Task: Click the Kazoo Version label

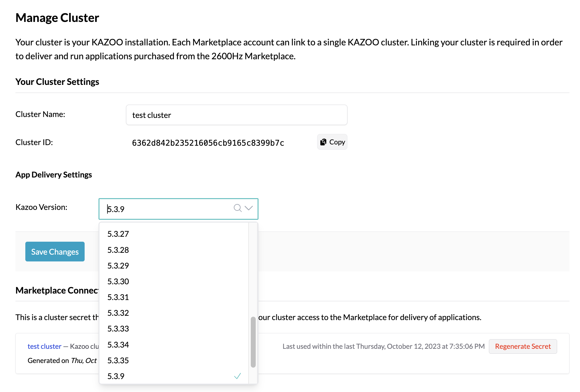Action: pyautogui.click(x=41, y=207)
